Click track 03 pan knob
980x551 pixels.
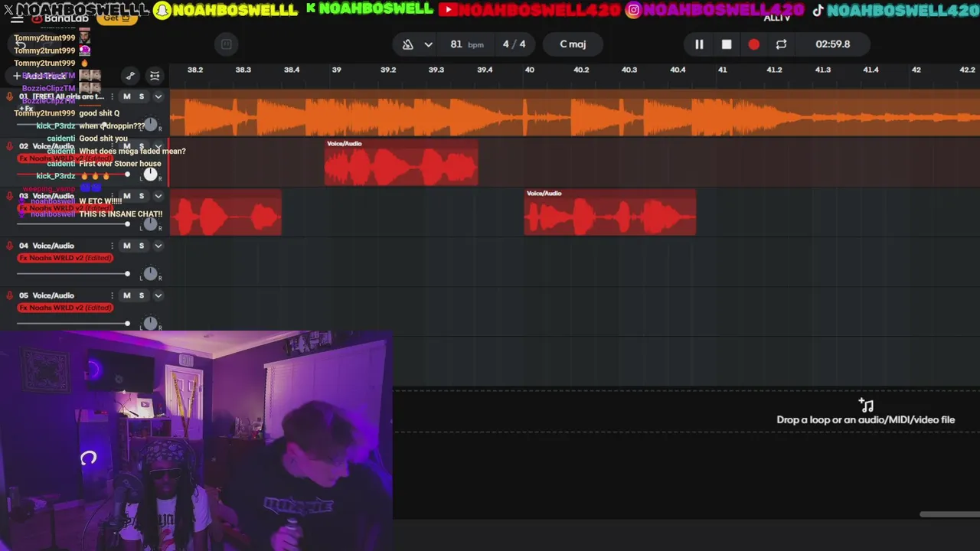(x=151, y=224)
